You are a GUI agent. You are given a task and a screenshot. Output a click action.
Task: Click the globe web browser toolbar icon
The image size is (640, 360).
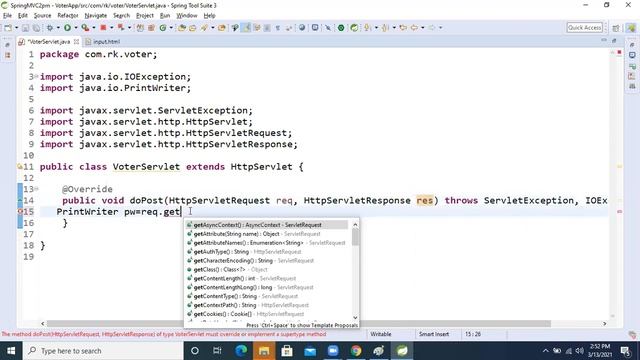point(302,28)
